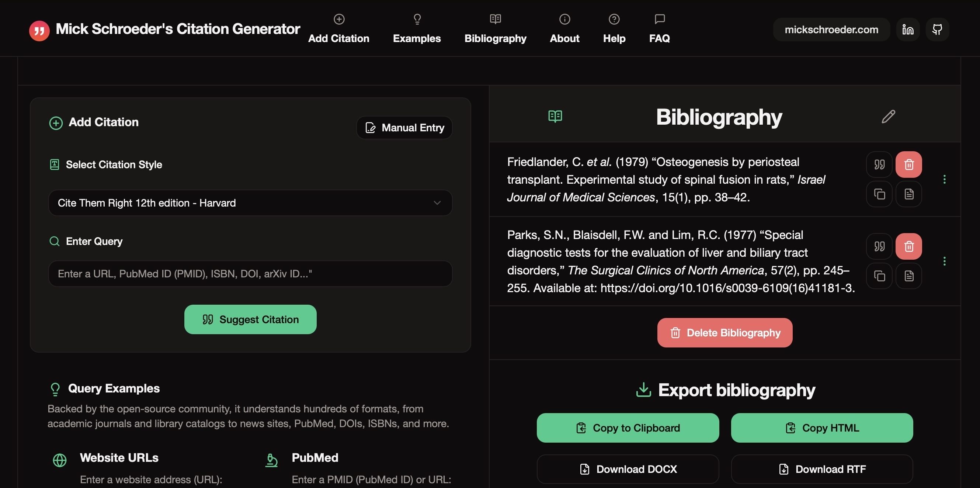Click the quote icon on Friedlander citation
The width and height of the screenshot is (980, 488).
879,165
